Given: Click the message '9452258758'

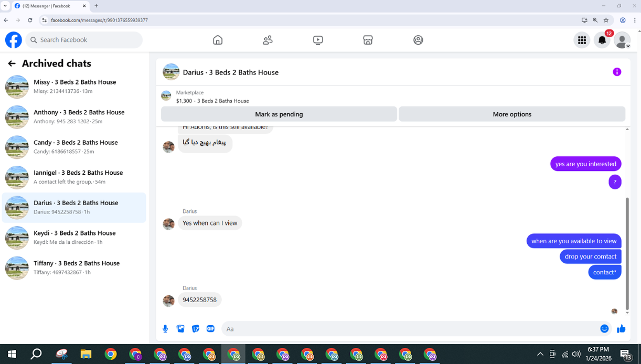Looking at the screenshot, I should coord(200,300).
